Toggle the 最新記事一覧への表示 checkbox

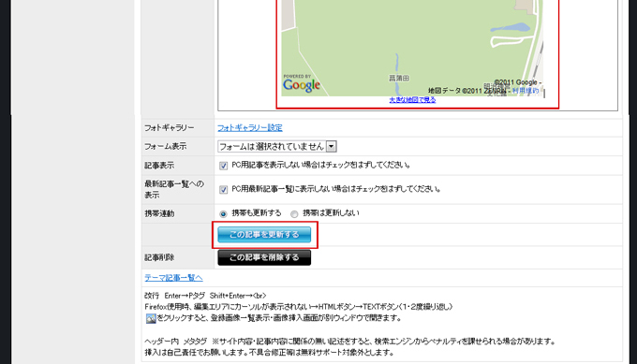224,190
